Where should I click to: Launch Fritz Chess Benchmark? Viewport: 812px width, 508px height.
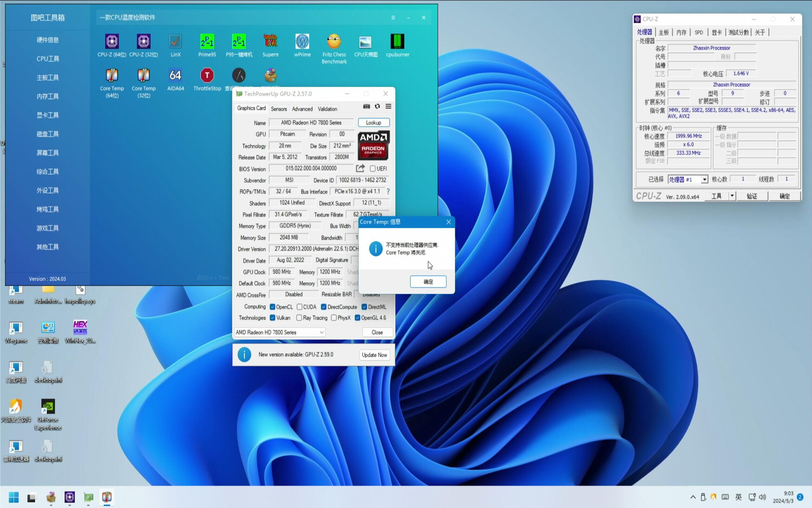coord(334,42)
